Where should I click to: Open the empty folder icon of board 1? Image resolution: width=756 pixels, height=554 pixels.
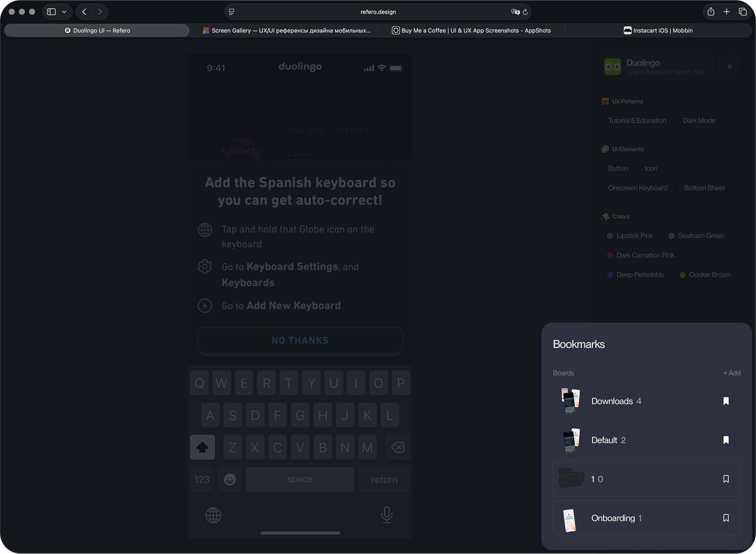coord(571,478)
